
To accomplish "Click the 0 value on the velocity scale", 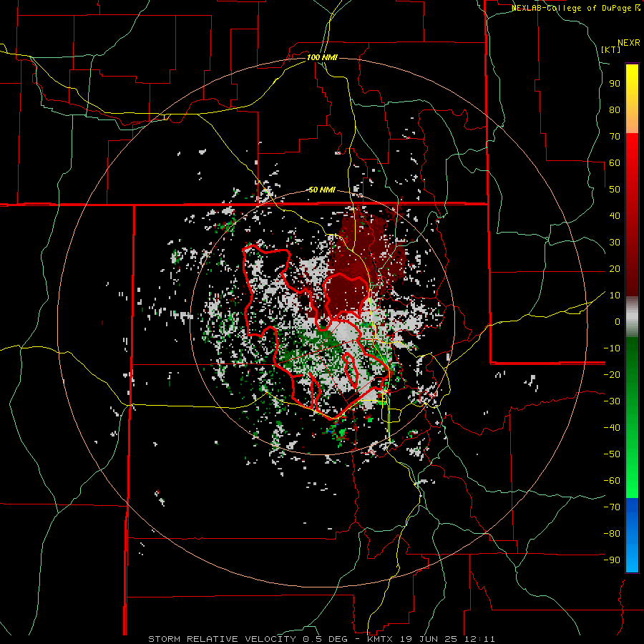I will [618, 321].
